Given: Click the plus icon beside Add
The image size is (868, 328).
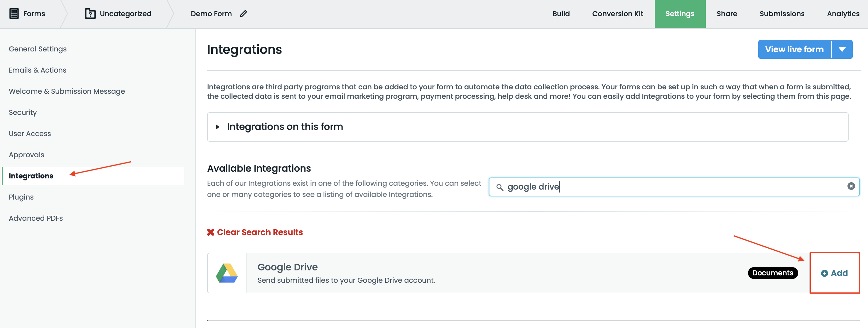Looking at the screenshot, I should coord(824,273).
